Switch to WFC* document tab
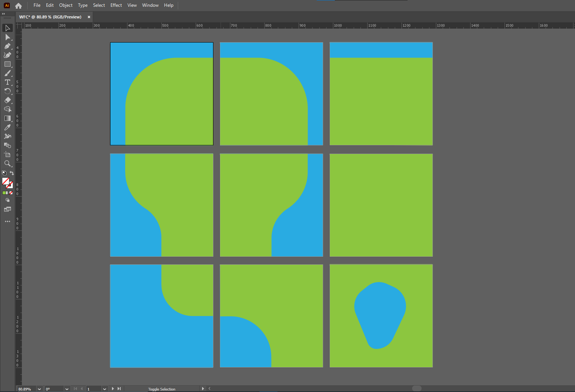The width and height of the screenshot is (575, 392). coord(50,17)
